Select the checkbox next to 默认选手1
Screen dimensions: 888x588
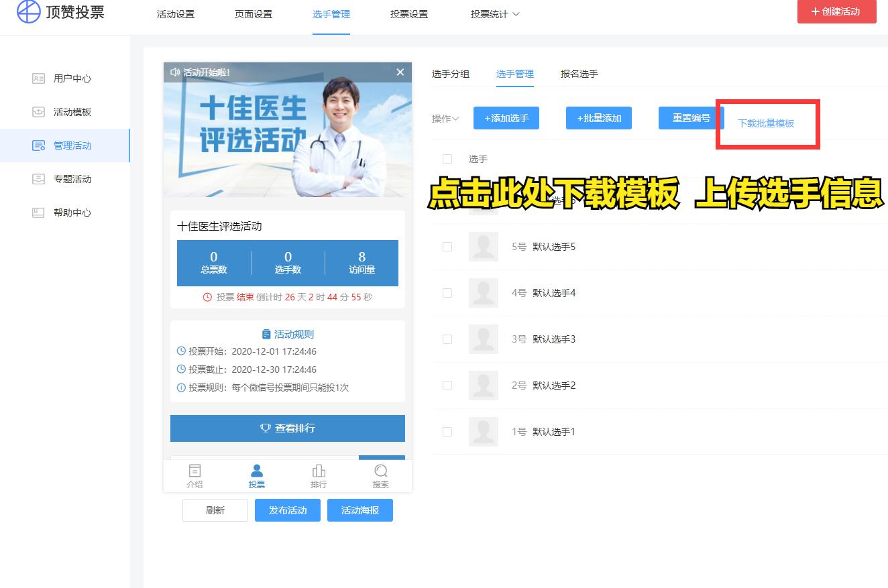point(447,432)
